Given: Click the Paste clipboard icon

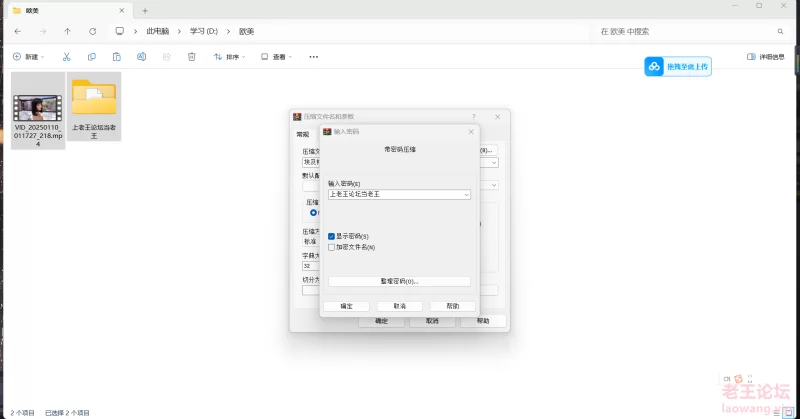Looking at the screenshot, I should pos(117,57).
